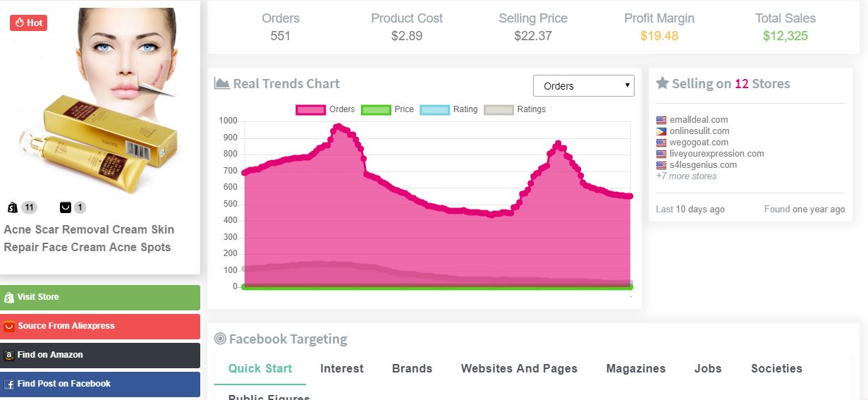Click the Facebook Targeting target icon
The height and width of the screenshot is (400, 868).
click(220, 339)
